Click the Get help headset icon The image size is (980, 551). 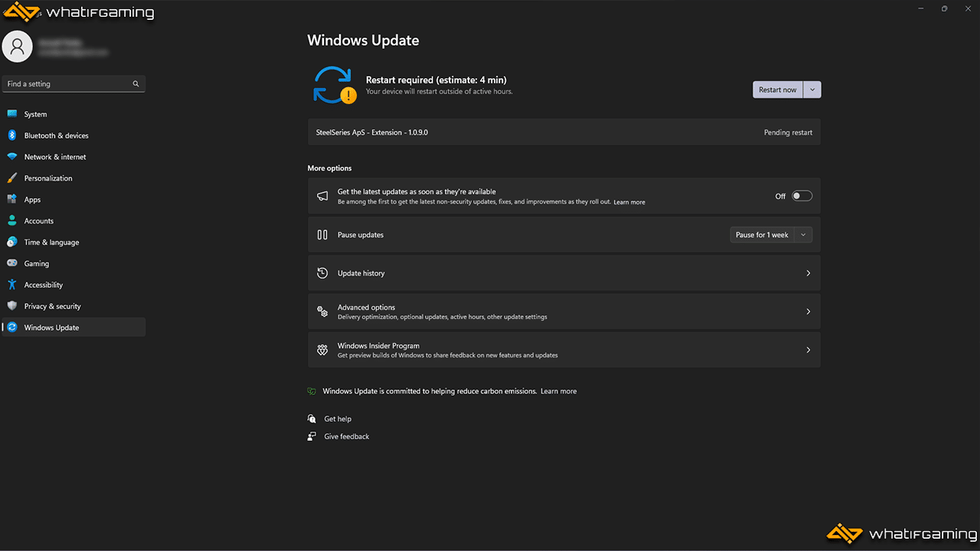click(312, 419)
